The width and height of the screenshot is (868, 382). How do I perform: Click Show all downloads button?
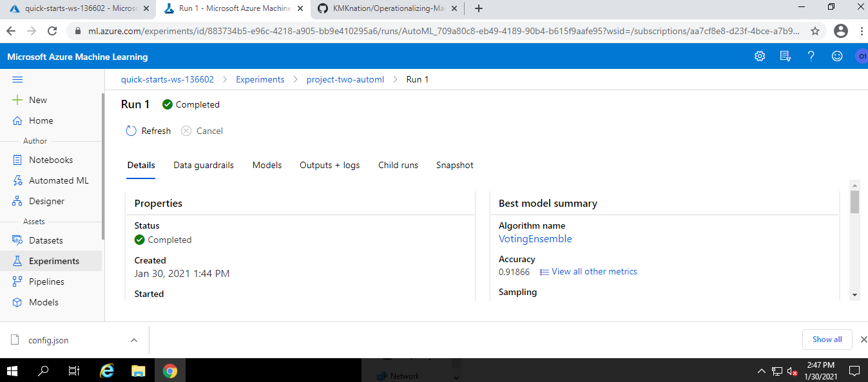[x=827, y=339]
